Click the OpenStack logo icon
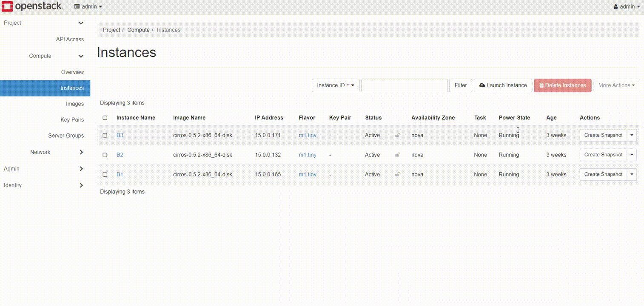The height and width of the screenshot is (306, 644). [7, 6]
